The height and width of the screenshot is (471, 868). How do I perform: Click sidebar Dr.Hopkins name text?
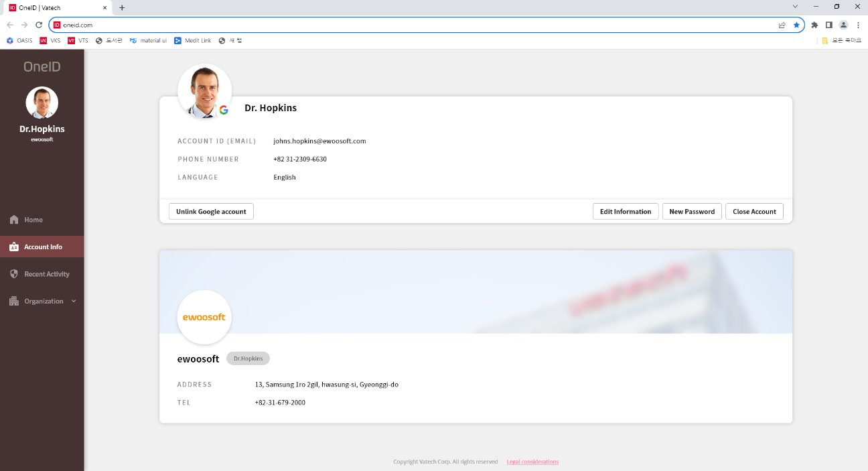click(x=42, y=129)
